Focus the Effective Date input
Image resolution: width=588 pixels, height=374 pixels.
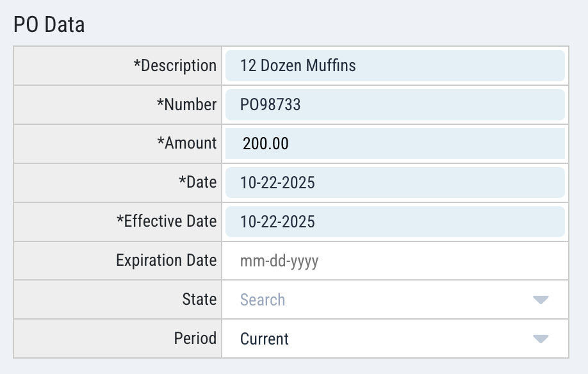[395, 222]
